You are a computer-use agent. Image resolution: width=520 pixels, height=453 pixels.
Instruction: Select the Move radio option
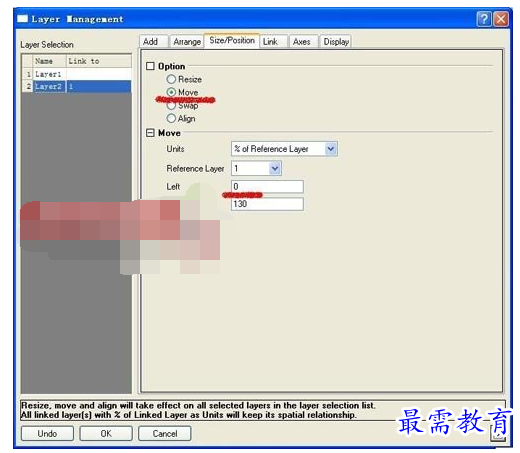coord(171,92)
